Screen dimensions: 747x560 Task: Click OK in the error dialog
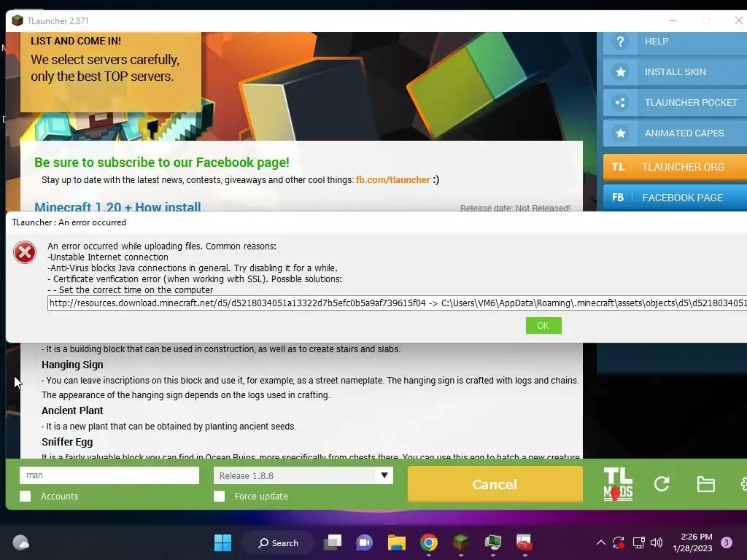543,326
